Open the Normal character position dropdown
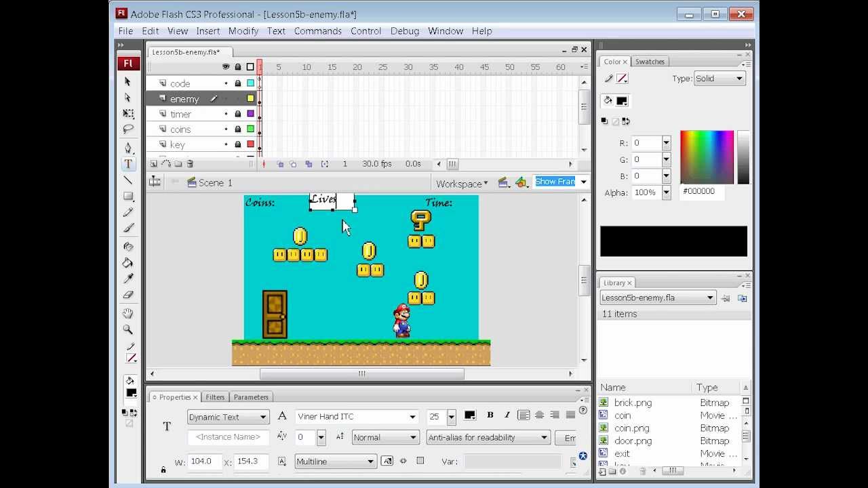 pos(385,438)
